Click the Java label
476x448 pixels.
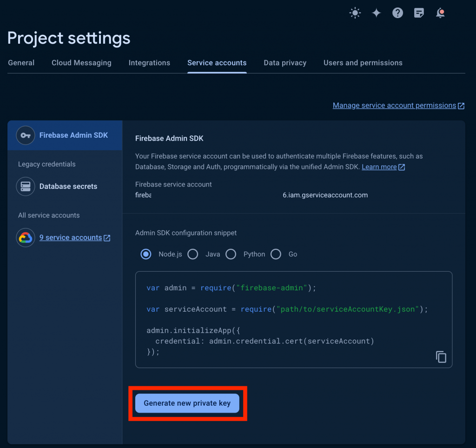tap(213, 254)
